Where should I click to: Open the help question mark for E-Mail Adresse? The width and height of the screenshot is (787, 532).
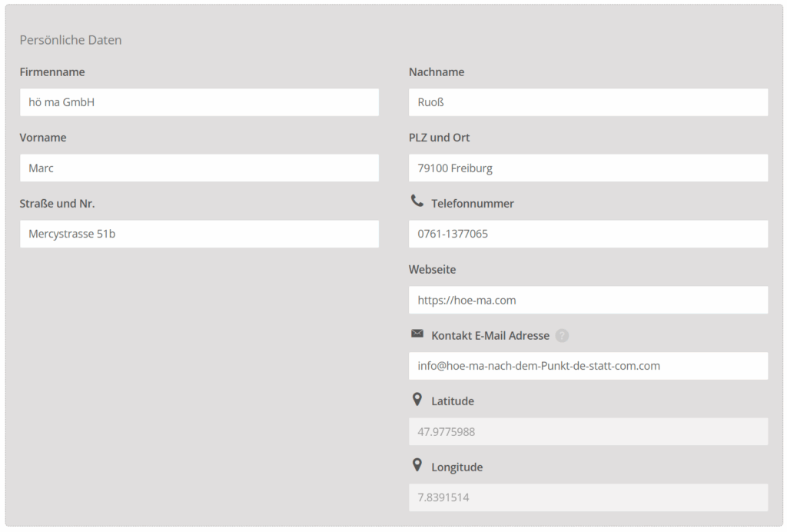(562, 335)
